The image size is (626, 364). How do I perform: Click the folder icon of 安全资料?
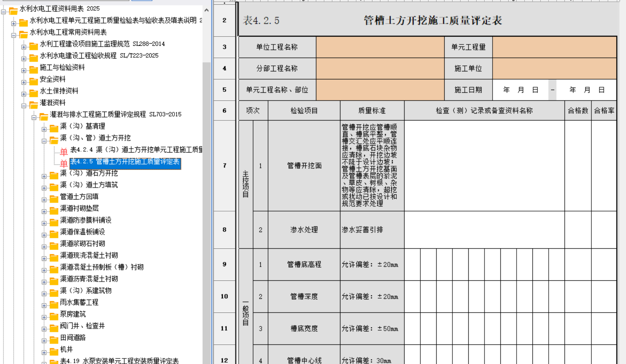tap(34, 81)
